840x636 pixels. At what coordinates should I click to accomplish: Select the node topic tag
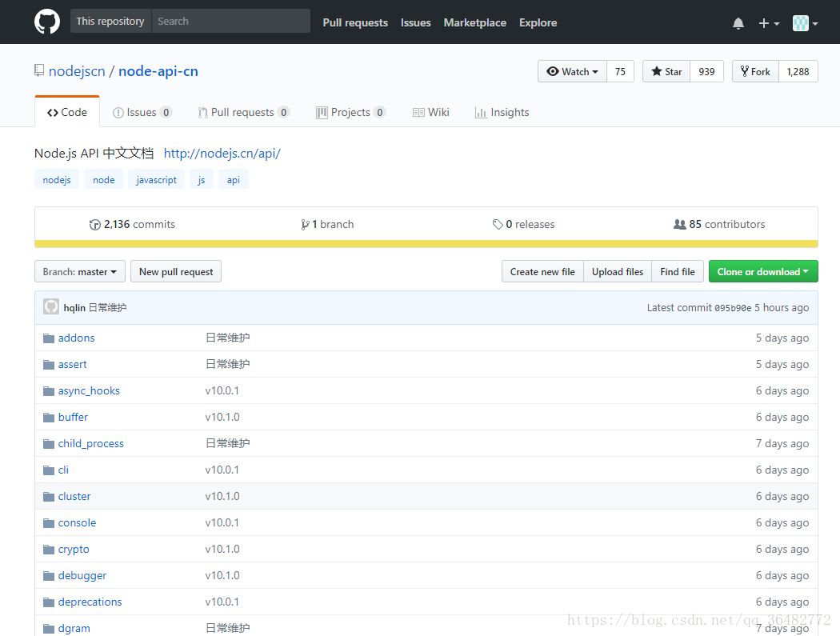coord(104,179)
